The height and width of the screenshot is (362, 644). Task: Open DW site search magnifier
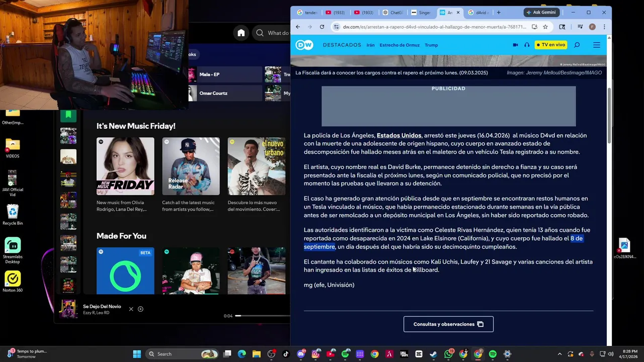pyautogui.click(x=577, y=45)
